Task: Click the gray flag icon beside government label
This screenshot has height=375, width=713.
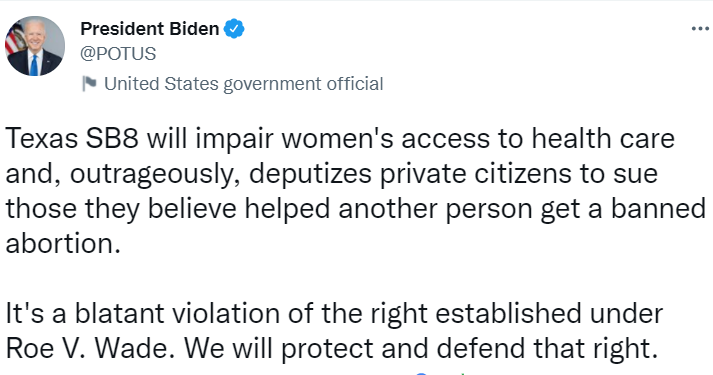Action: pyautogui.click(x=89, y=84)
